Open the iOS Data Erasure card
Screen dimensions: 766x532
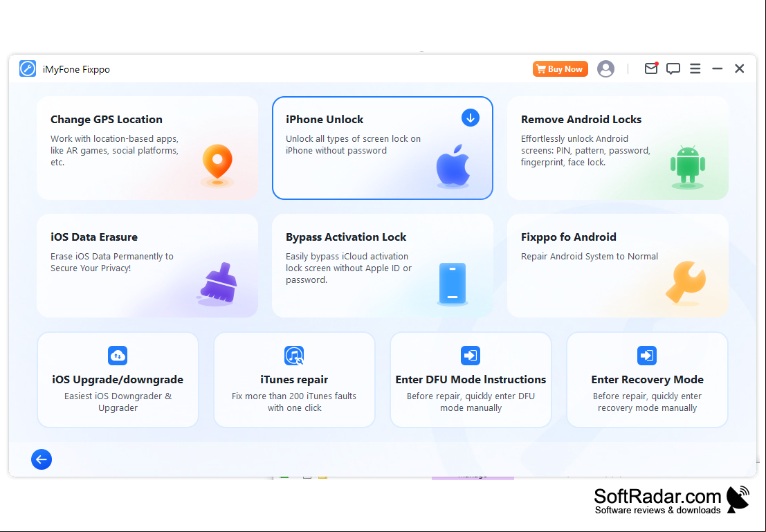[147, 266]
